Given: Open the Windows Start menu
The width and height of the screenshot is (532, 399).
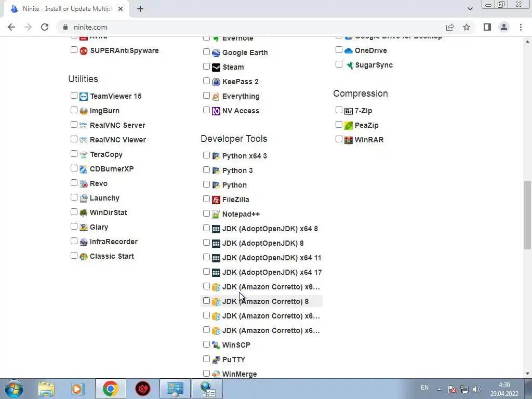Looking at the screenshot, I should pyautogui.click(x=14, y=389).
